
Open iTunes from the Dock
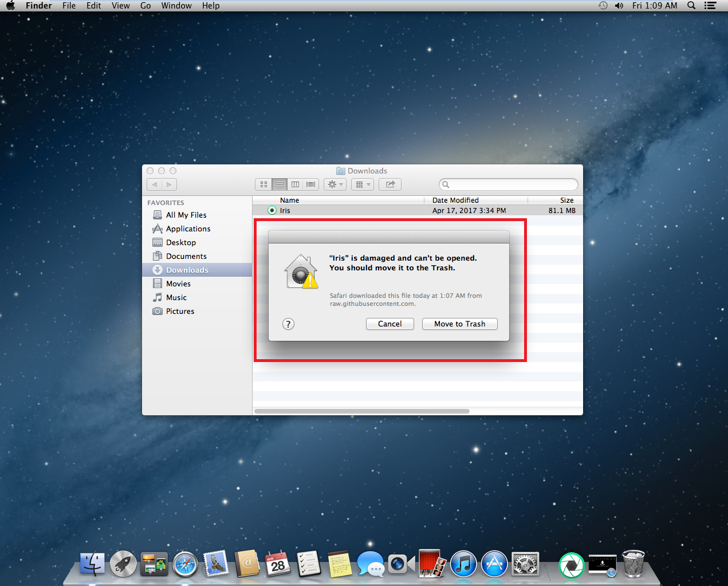tap(463, 565)
